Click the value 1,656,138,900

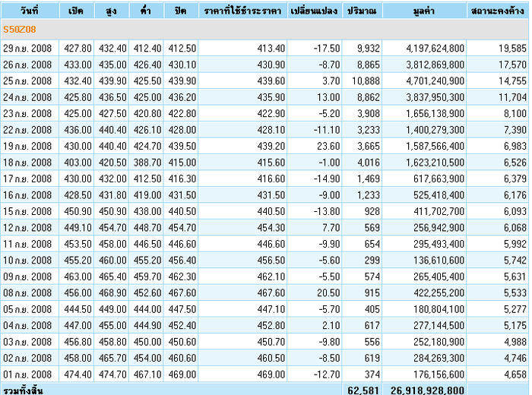[x=435, y=114]
